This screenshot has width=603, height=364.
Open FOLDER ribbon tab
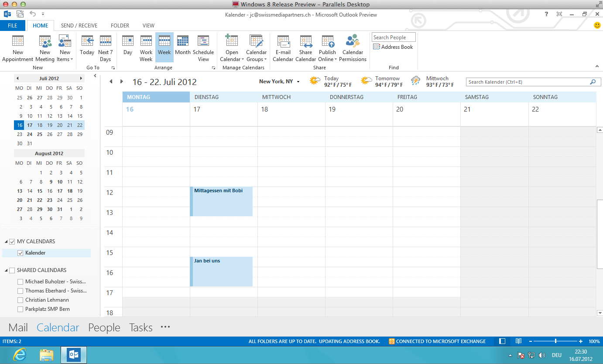click(120, 26)
